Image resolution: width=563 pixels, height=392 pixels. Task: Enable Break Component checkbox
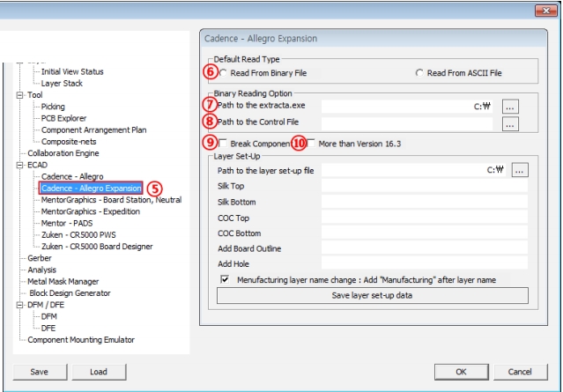pyautogui.click(x=223, y=144)
